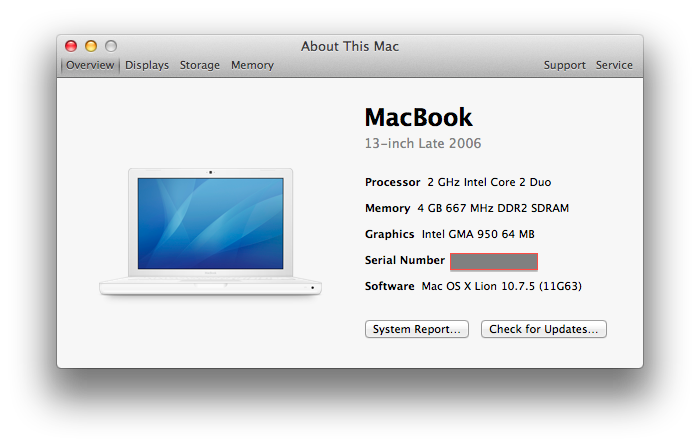700x447 pixels.
Task: Open the Service section
Action: point(614,65)
